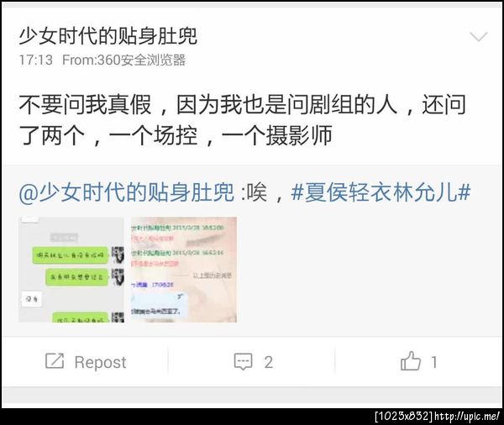This screenshot has width=504, height=425.
Task: Tap the second line 了两个，一个场控，一个摄影师
Action: (x=176, y=135)
